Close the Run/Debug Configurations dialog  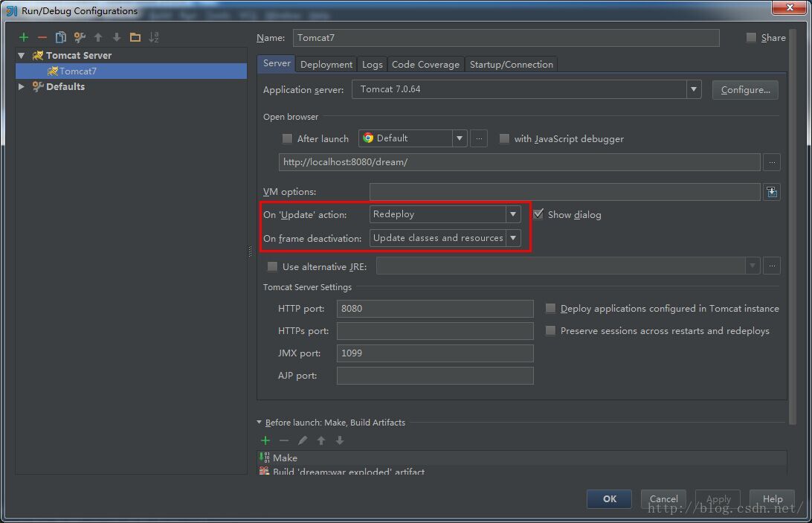pyautogui.click(x=789, y=7)
